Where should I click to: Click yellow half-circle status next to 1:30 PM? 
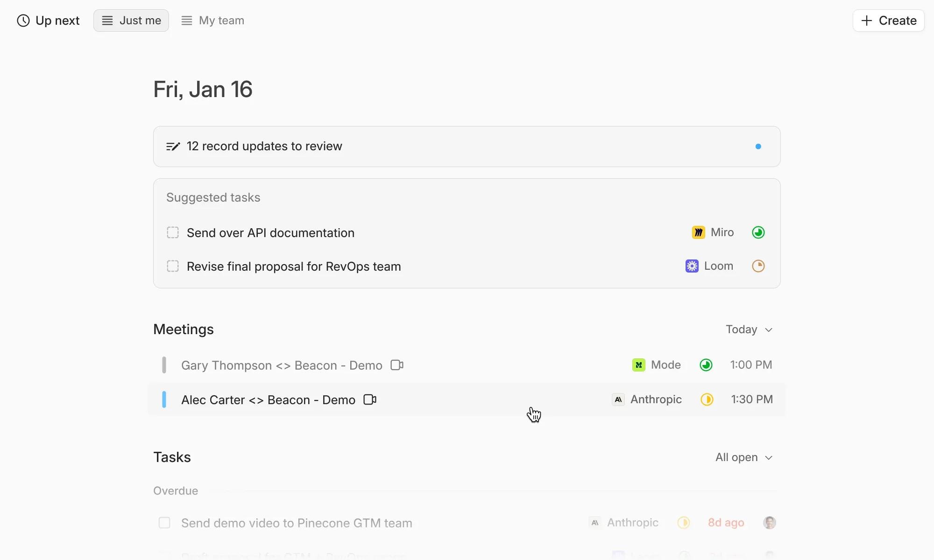point(707,399)
